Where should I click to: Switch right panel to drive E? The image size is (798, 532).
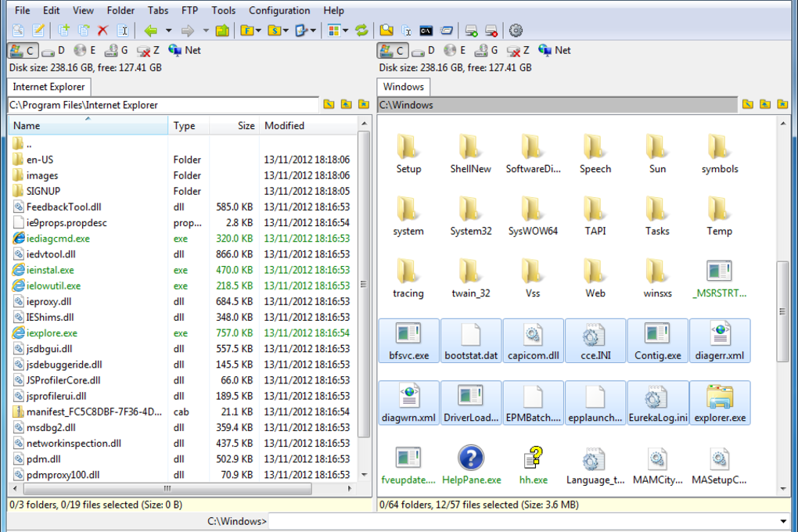click(x=455, y=50)
